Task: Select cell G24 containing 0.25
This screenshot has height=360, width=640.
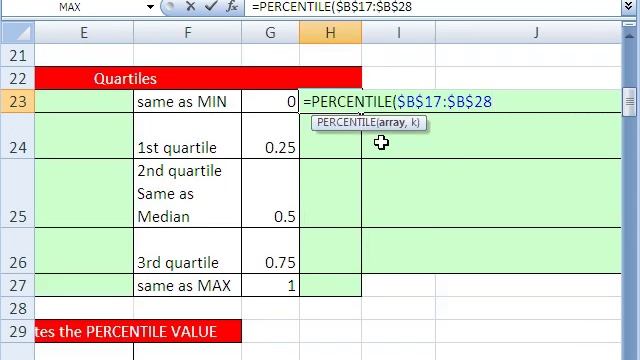Action: click(x=270, y=136)
